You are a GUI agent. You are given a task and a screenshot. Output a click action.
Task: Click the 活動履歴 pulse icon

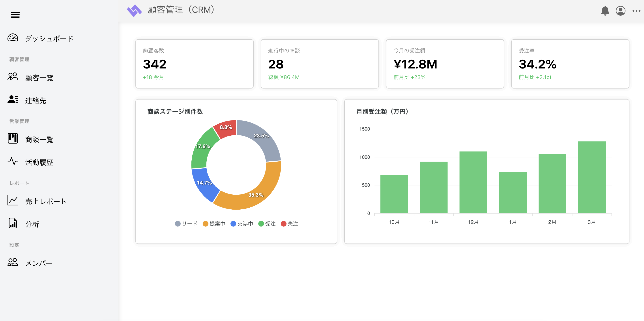coord(13,161)
